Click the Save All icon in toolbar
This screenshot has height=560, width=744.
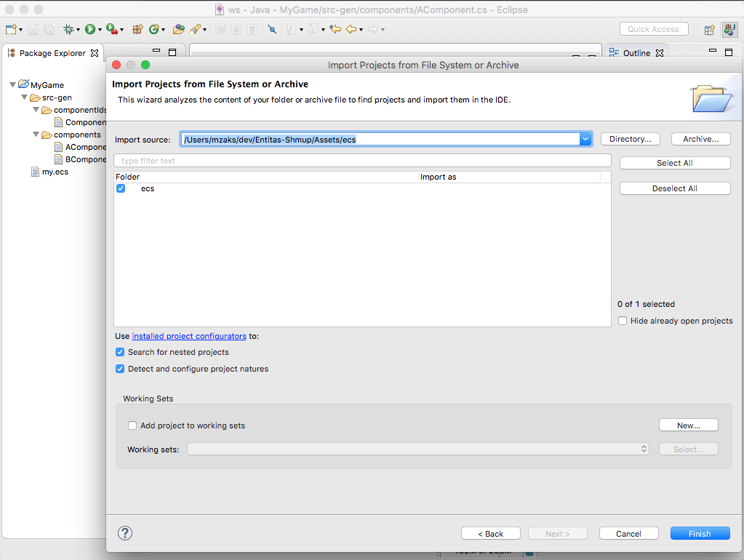(x=49, y=29)
